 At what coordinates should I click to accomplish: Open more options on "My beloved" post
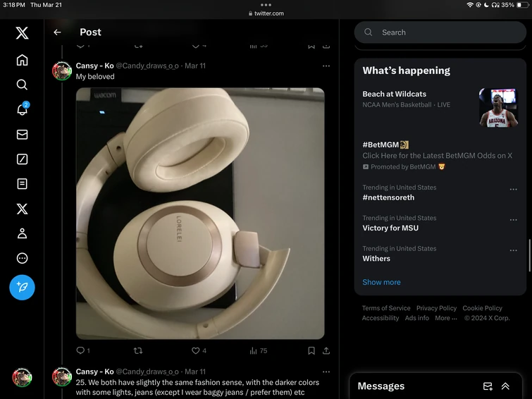pyautogui.click(x=326, y=66)
